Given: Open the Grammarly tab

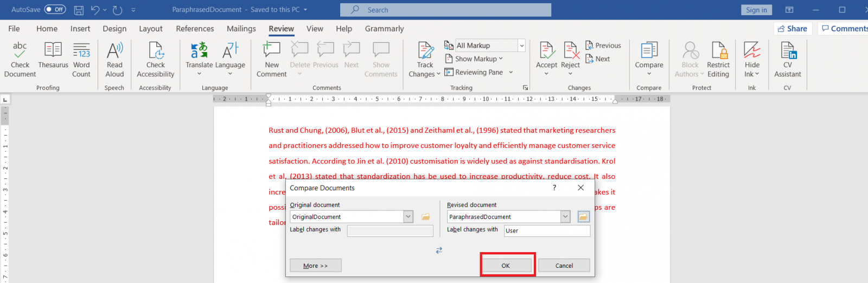Looking at the screenshot, I should coord(385,29).
